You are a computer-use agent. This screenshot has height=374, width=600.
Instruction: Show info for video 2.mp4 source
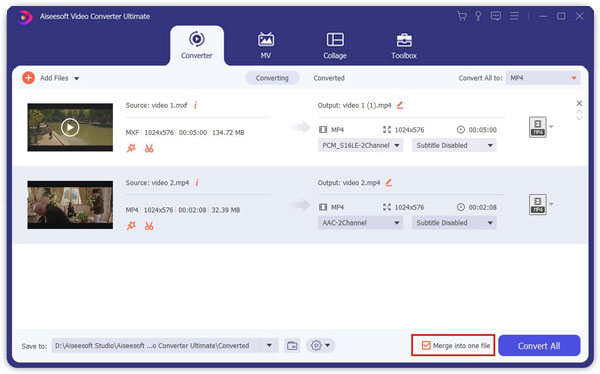pyautogui.click(x=197, y=183)
